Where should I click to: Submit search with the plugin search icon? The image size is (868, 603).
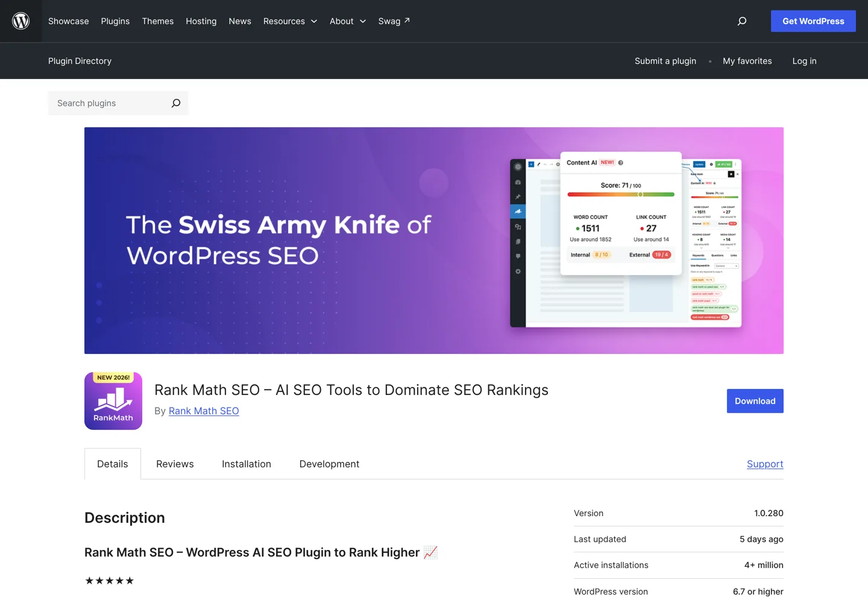176,103
